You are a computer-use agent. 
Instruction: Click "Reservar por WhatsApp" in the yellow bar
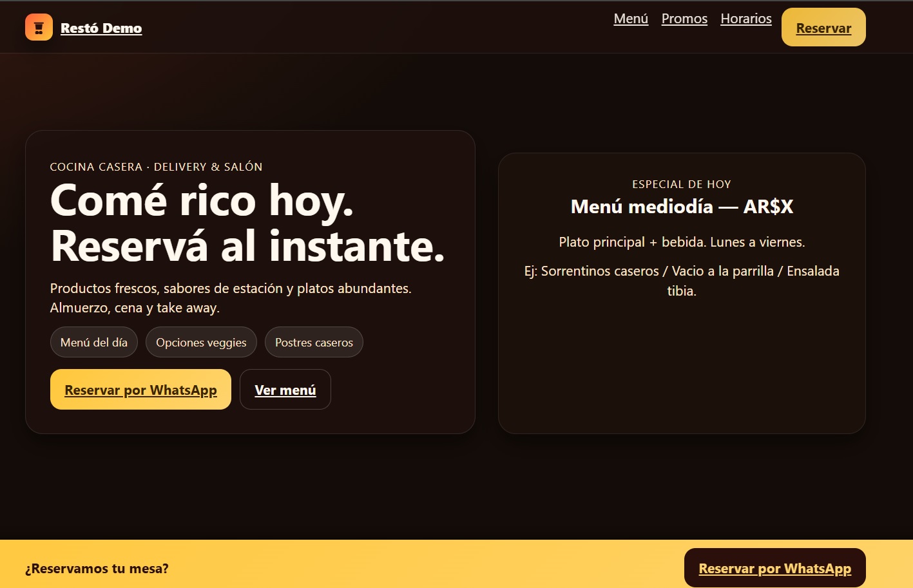click(774, 567)
